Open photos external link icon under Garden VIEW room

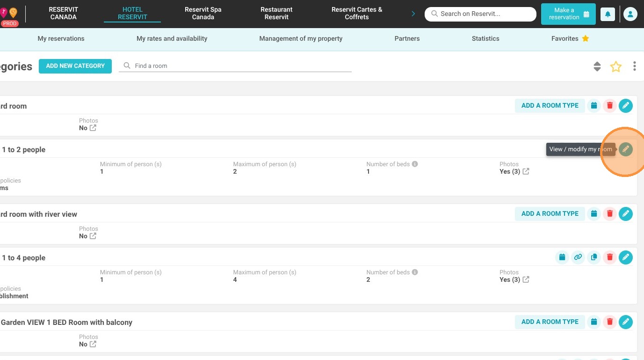tap(93, 344)
